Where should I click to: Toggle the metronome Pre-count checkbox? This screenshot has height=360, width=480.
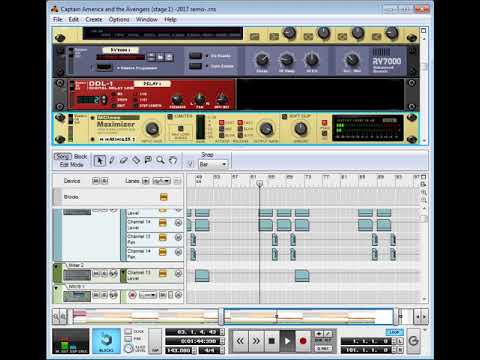128,339
